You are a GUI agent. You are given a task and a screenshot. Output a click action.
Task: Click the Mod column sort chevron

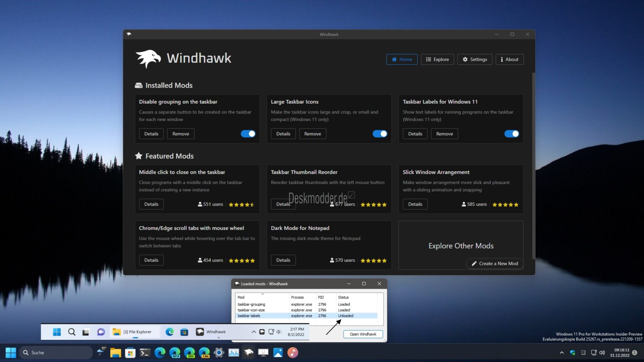tap(263, 295)
